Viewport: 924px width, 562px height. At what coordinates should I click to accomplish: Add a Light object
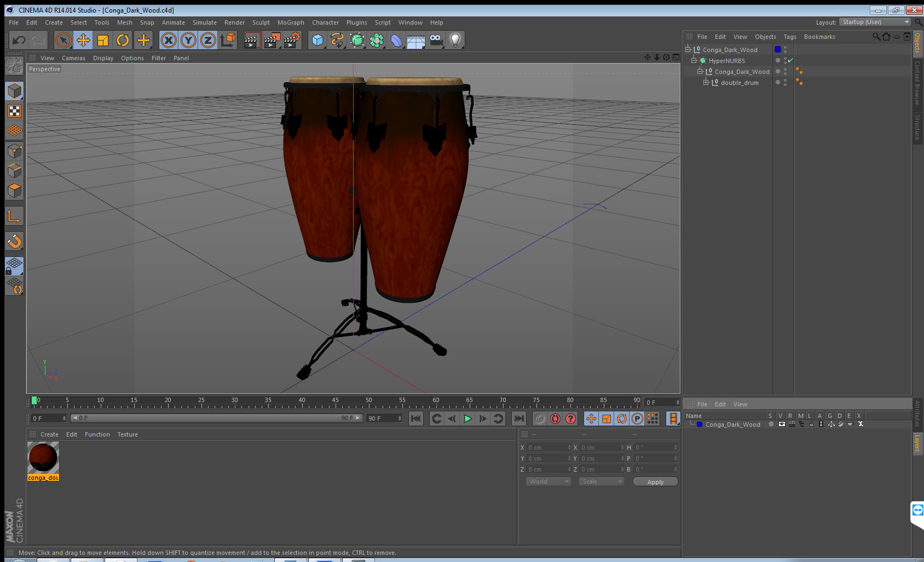[455, 40]
